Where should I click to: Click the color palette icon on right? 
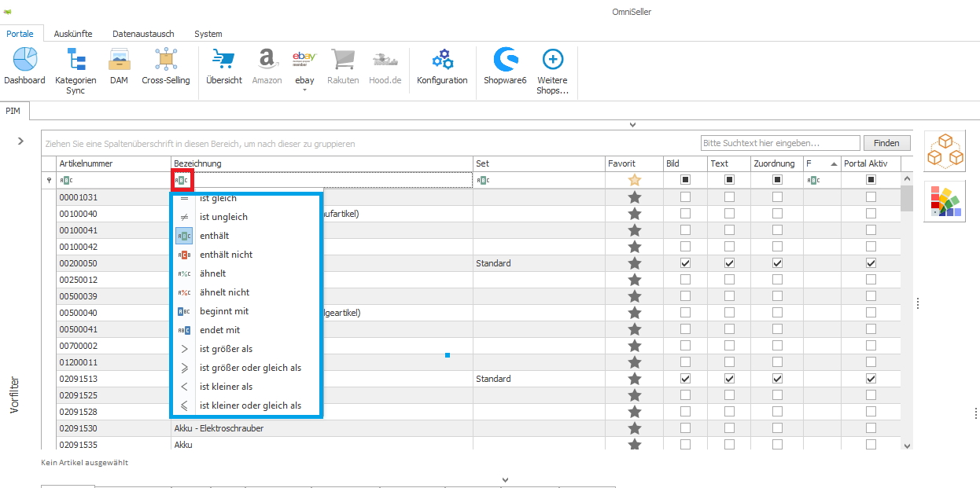pos(945,202)
